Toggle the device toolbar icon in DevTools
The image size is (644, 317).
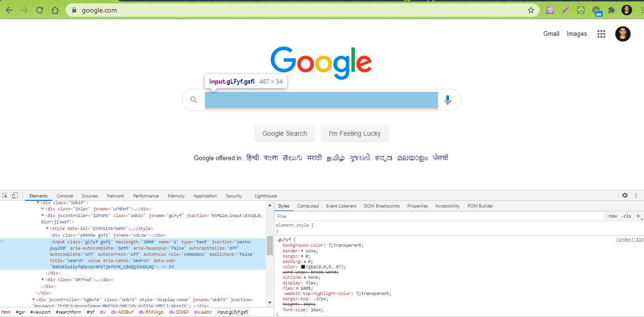click(15, 196)
